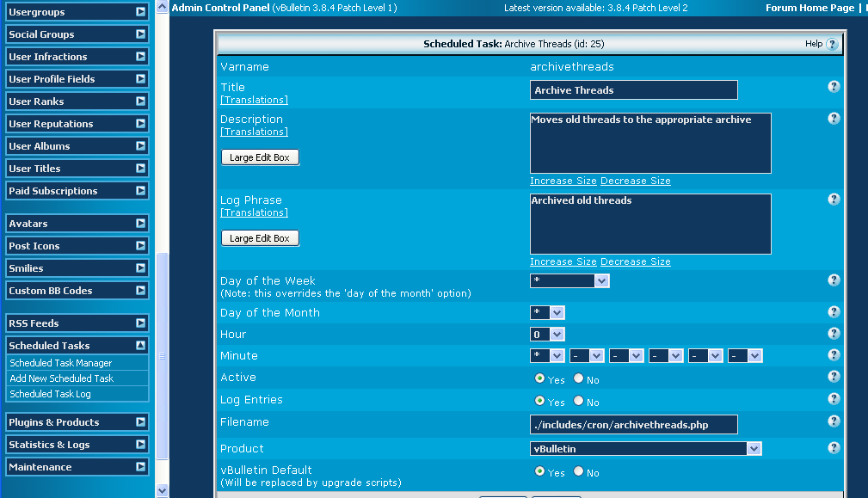Image resolution: width=868 pixels, height=498 pixels.
Task: Open help icon in Scheduled Task header
Action: point(832,45)
